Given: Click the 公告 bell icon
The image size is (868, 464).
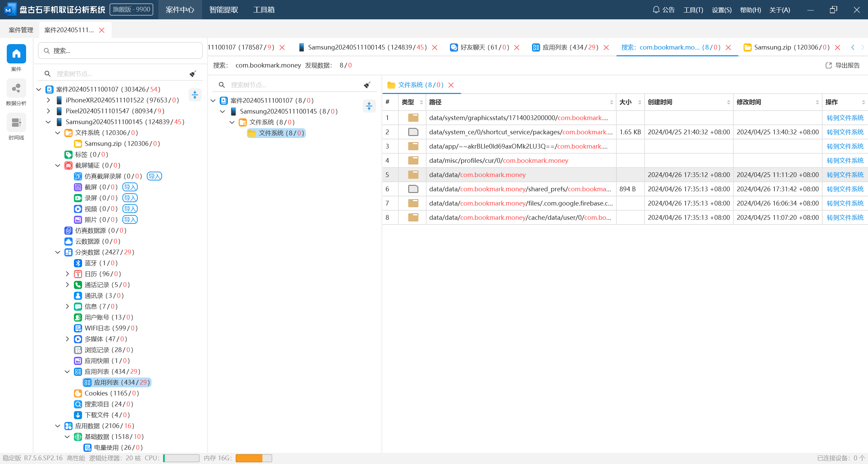Looking at the screenshot, I should (656, 9).
